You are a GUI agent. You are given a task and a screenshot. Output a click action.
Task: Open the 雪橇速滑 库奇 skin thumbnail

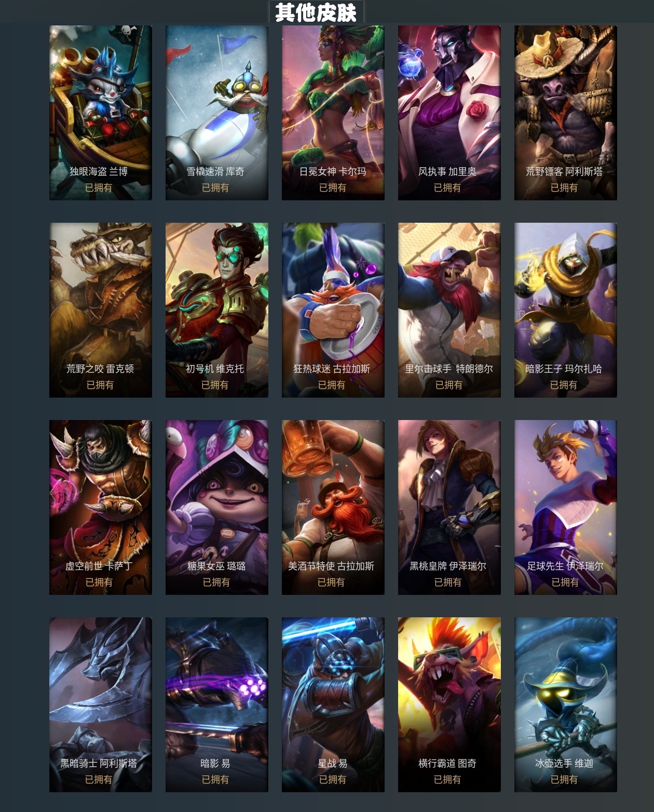coord(217,113)
